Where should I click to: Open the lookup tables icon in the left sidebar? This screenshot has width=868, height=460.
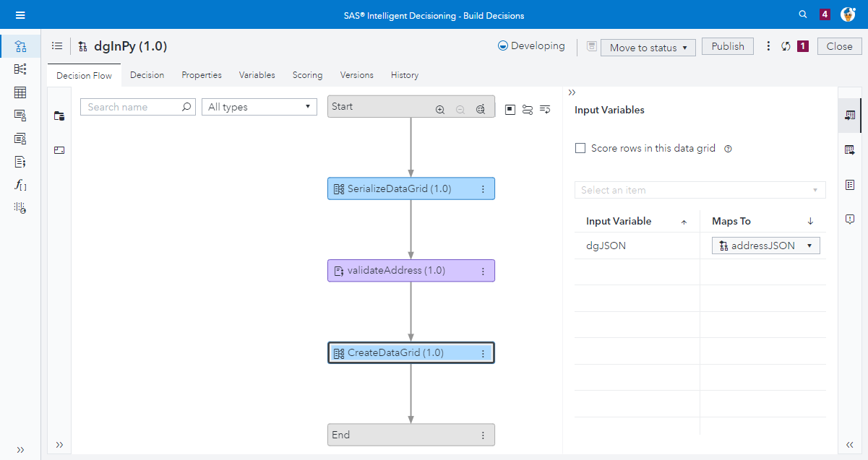20,92
